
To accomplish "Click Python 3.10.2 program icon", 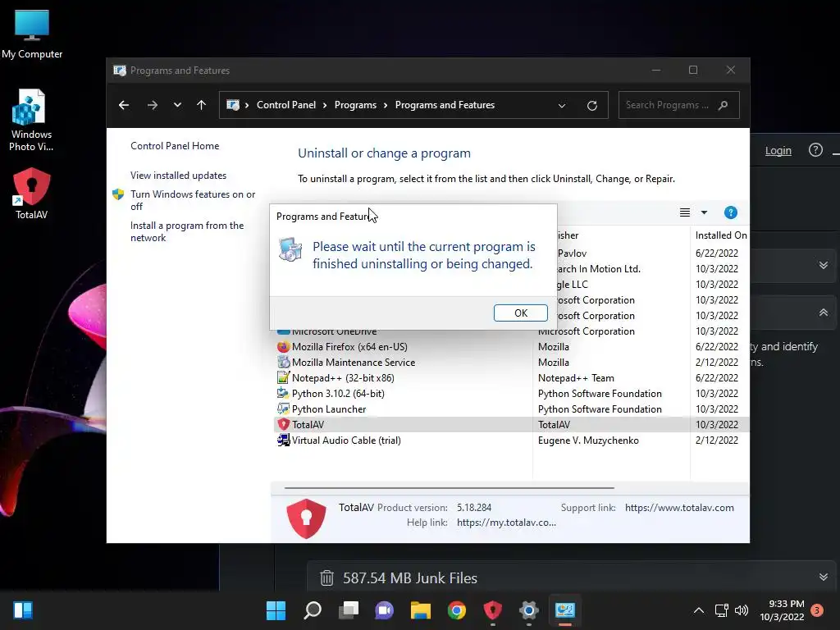I will pos(283,393).
